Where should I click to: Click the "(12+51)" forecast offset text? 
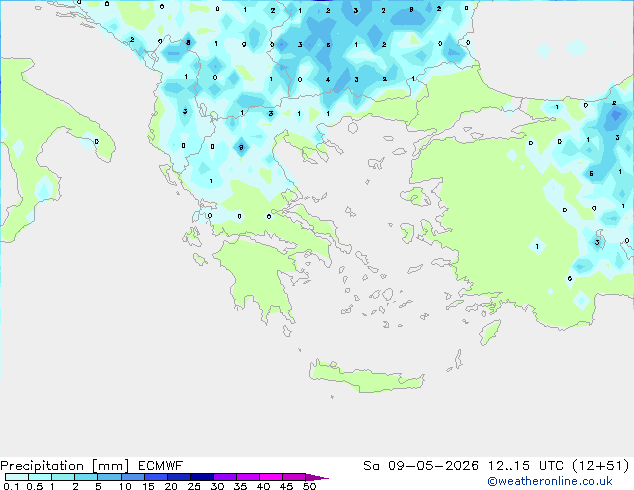click(x=601, y=466)
